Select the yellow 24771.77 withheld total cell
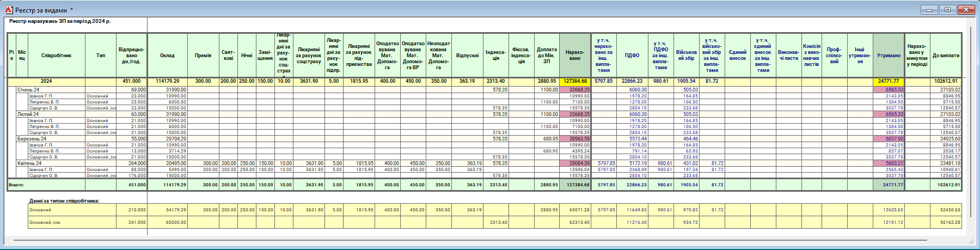980x250 pixels. click(889, 81)
